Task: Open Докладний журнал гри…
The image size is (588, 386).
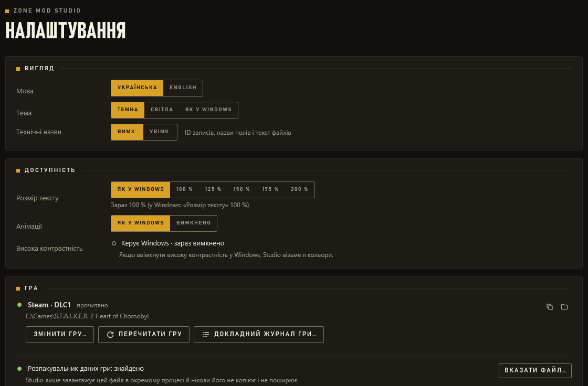Action: click(x=259, y=334)
